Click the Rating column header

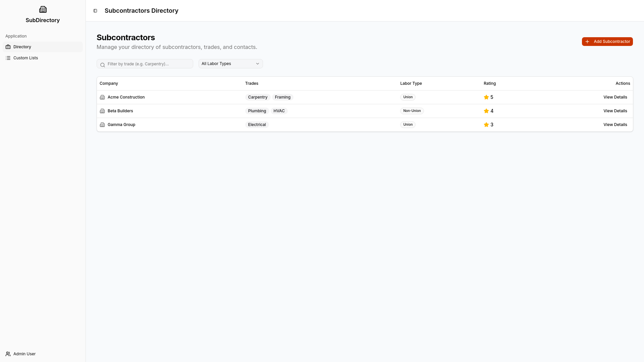[490, 83]
